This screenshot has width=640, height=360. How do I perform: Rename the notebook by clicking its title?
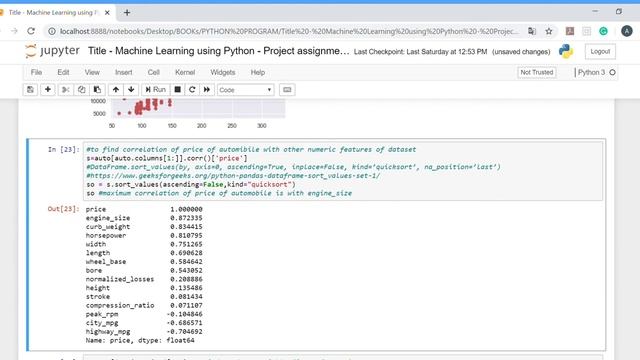(x=218, y=51)
